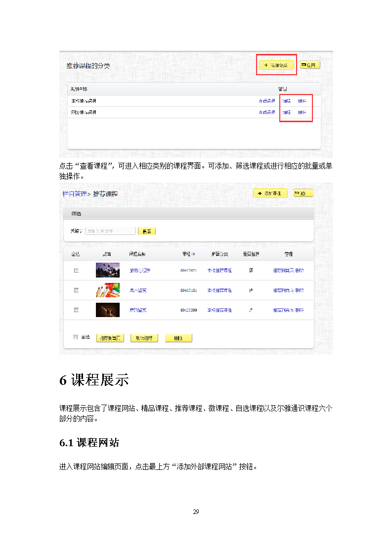Click the batch 取消推荐 yellow button
392x555 pixels.
point(144,338)
